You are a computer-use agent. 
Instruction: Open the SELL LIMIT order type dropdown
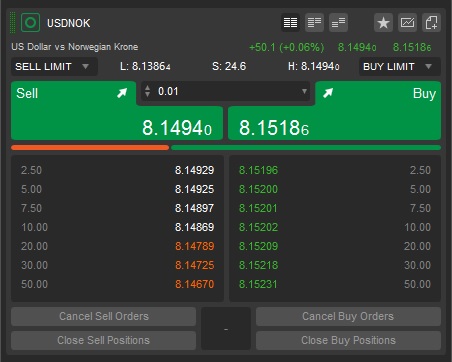pos(54,67)
